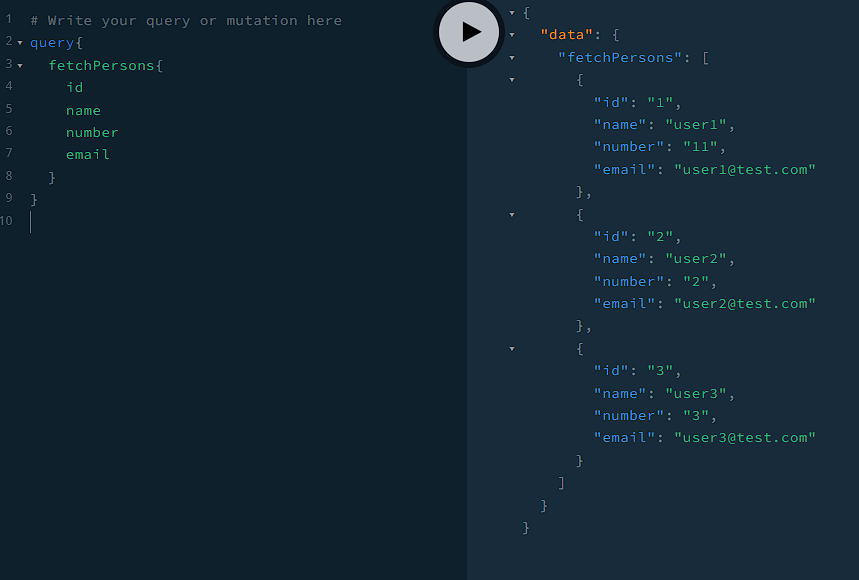The width and height of the screenshot is (859, 580).
Task: Click the disclosure triangle next to "data"
Action: coord(511,35)
